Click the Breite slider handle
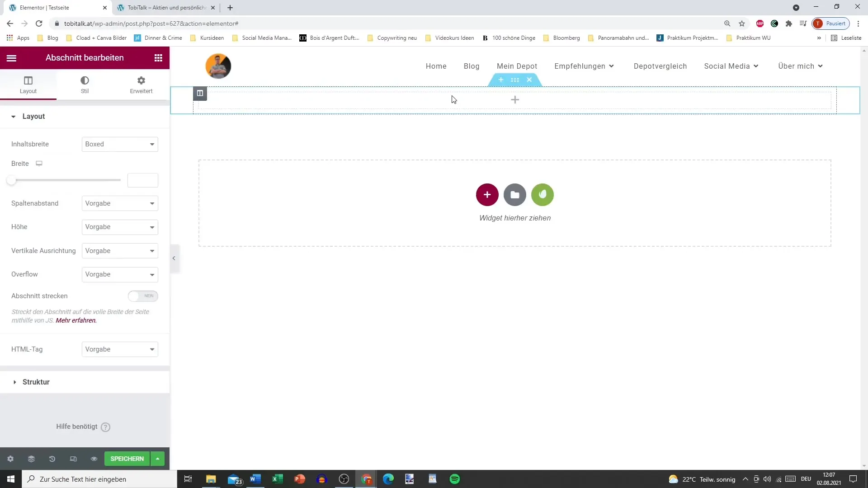This screenshot has width=868, height=488. pos(11,180)
